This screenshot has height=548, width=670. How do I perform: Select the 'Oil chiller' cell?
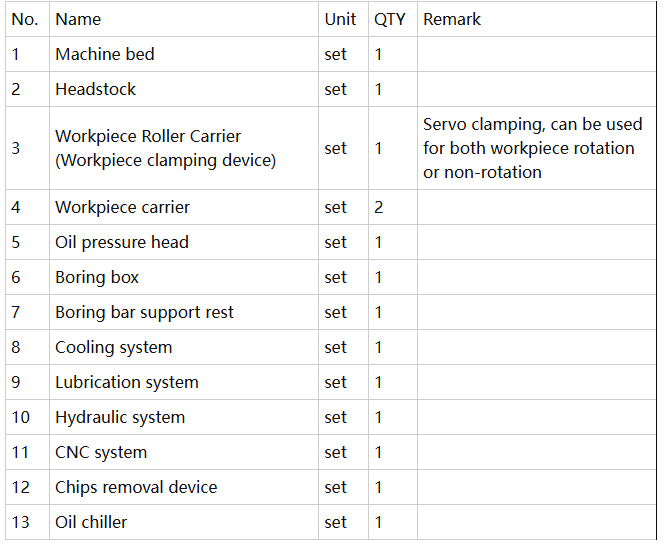click(x=184, y=522)
